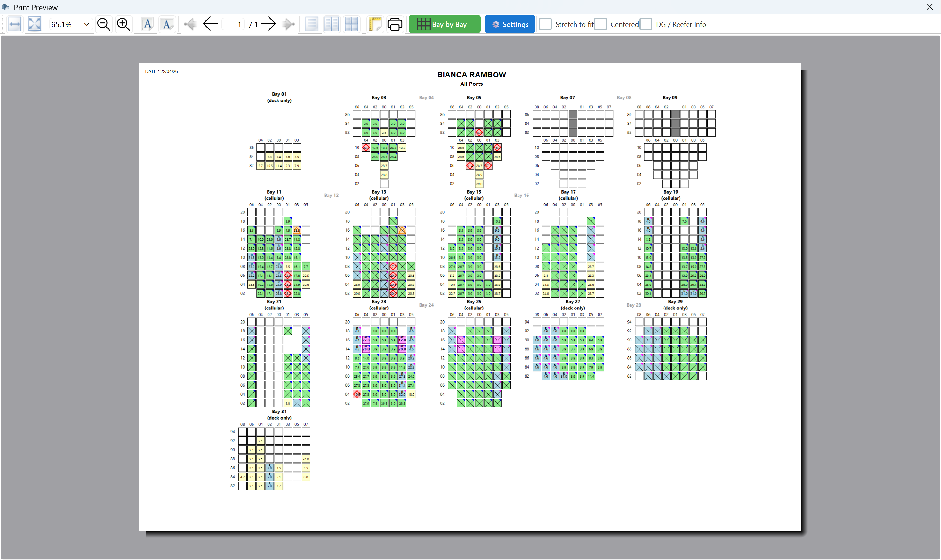Click the Bay by Bay button
Image resolution: width=941 pixels, height=560 pixels.
[x=445, y=25]
